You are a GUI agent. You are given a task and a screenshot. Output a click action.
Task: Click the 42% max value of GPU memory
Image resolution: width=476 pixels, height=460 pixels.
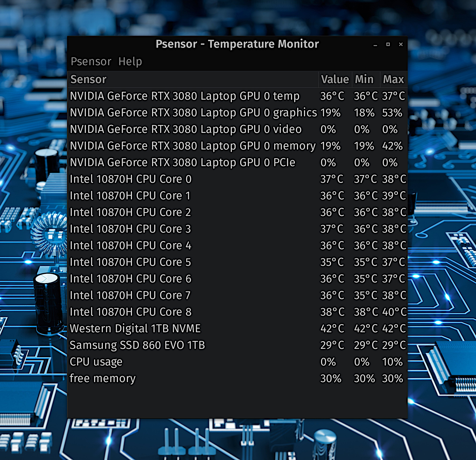tap(392, 146)
